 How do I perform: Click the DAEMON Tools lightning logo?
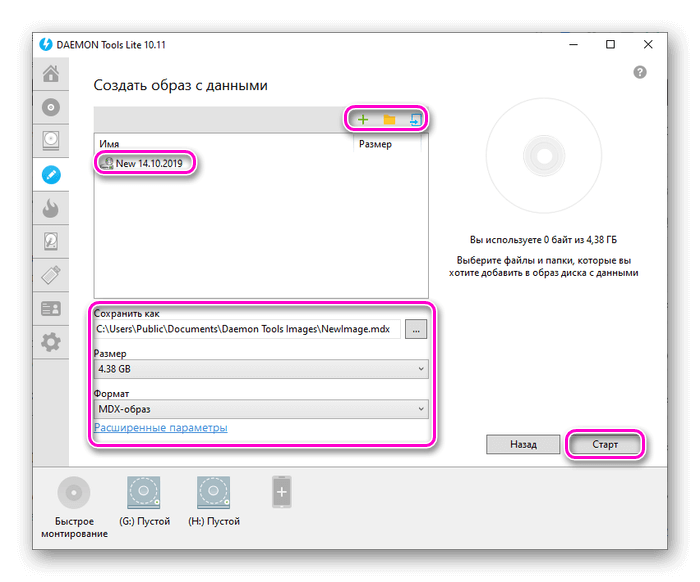[x=46, y=45]
